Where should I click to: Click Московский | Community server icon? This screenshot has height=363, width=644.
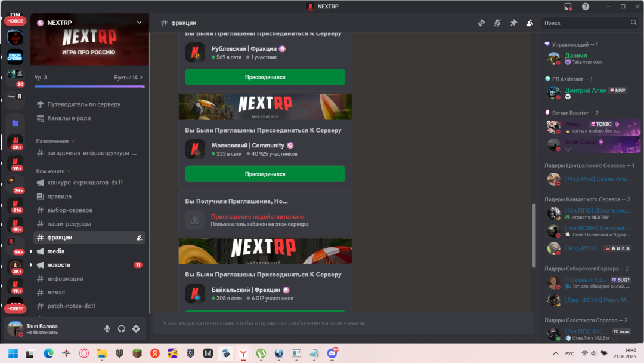tap(195, 149)
